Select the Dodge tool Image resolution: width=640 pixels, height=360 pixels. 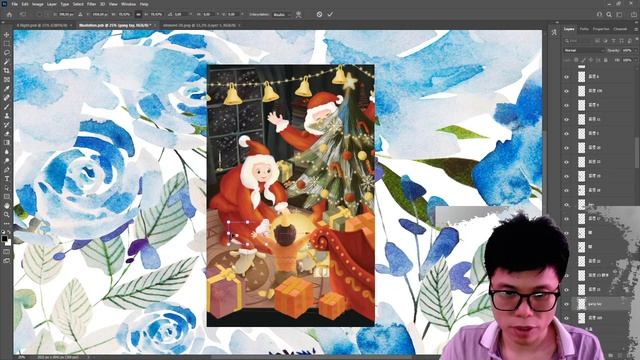tap(7, 160)
